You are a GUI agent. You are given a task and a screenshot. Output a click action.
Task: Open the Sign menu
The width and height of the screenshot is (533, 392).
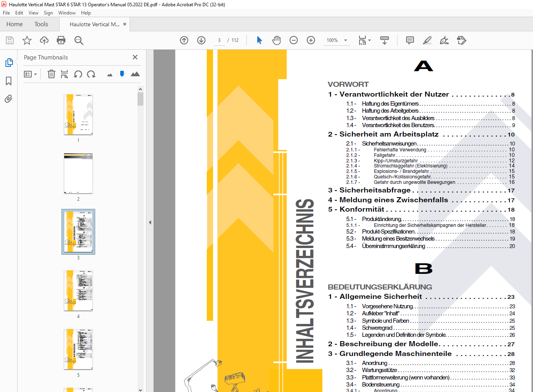[x=48, y=13]
